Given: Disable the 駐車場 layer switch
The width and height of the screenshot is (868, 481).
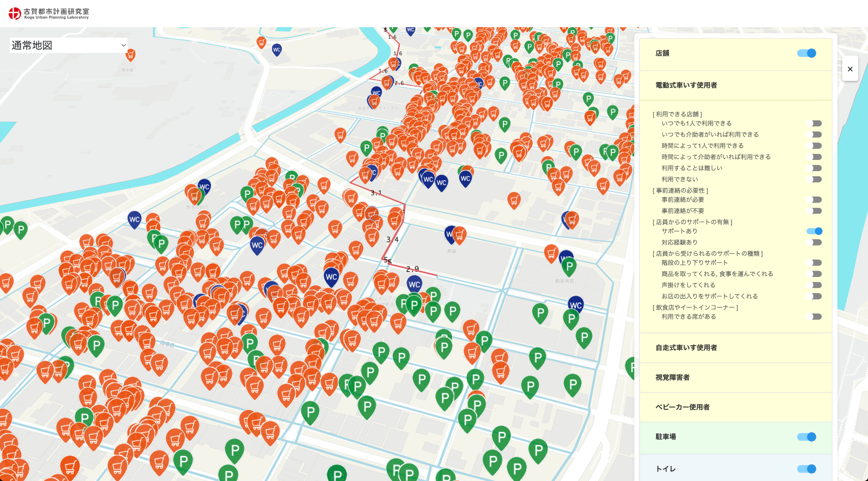Looking at the screenshot, I should pos(807,437).
